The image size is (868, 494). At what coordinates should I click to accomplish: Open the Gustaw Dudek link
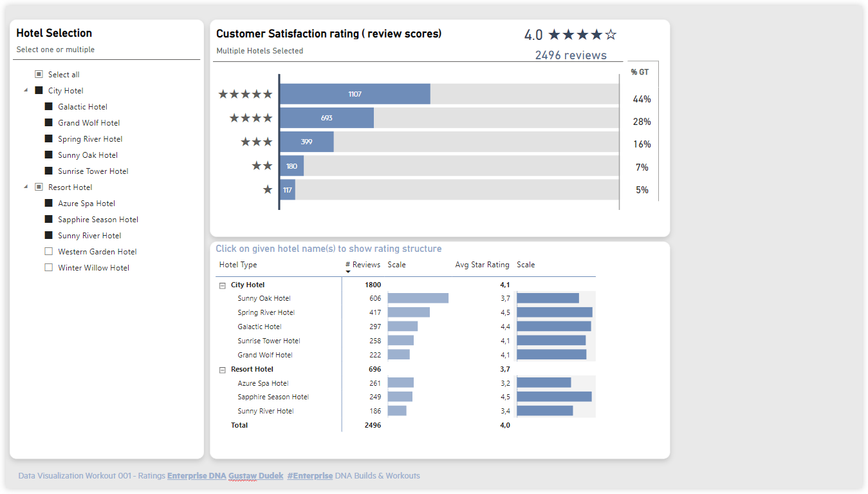tap(255, 476)
